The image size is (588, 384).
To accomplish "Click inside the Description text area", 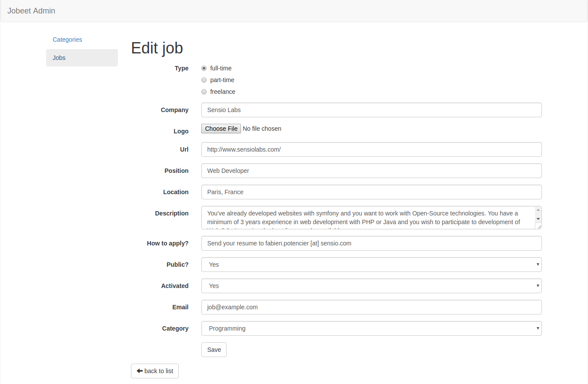I will pyautogui.click(x=368, y=218).
